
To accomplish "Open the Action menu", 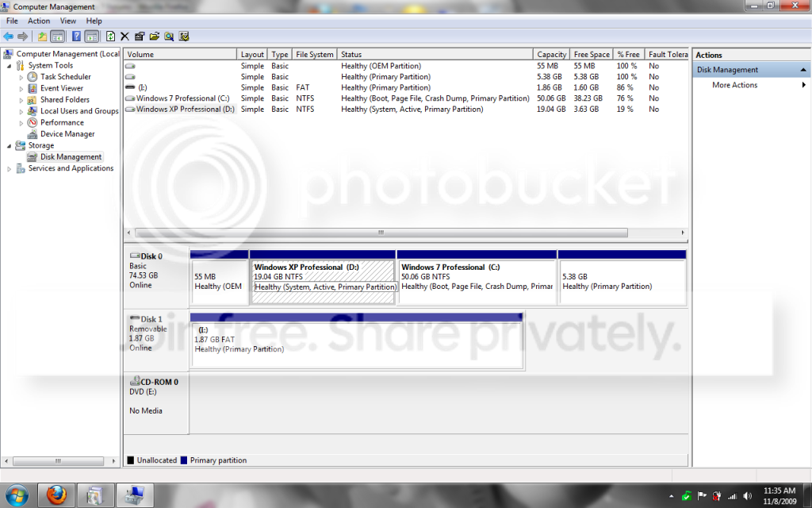I will (39, 21).
